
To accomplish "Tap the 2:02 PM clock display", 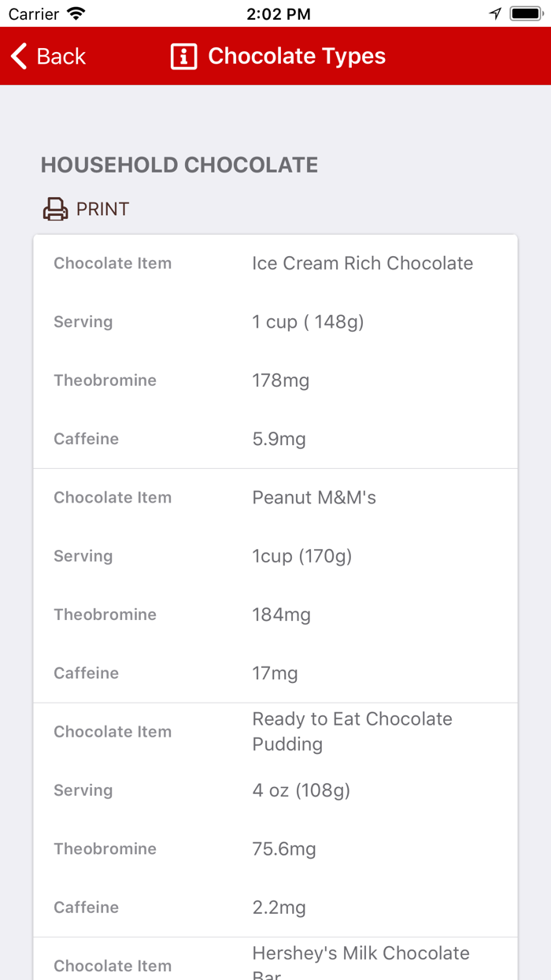I will 279,13.
